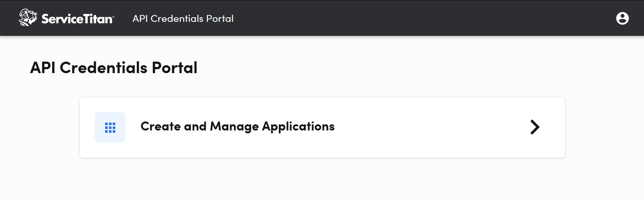644x200 pixels.
Task: Click the word Portal in the header title
Action: tap(220, 19)
